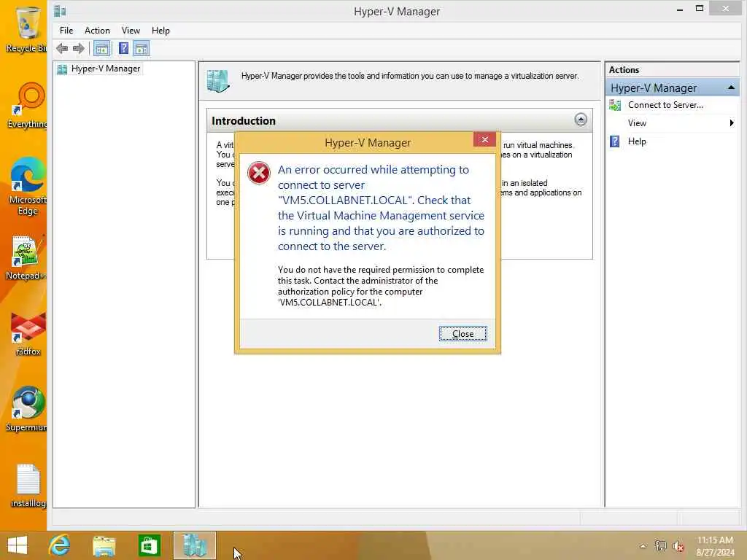The width and height of the screenshot is (747, 560).
Task: Open the Notepad++ desktop shortcut
Action: tap(26, 257)
